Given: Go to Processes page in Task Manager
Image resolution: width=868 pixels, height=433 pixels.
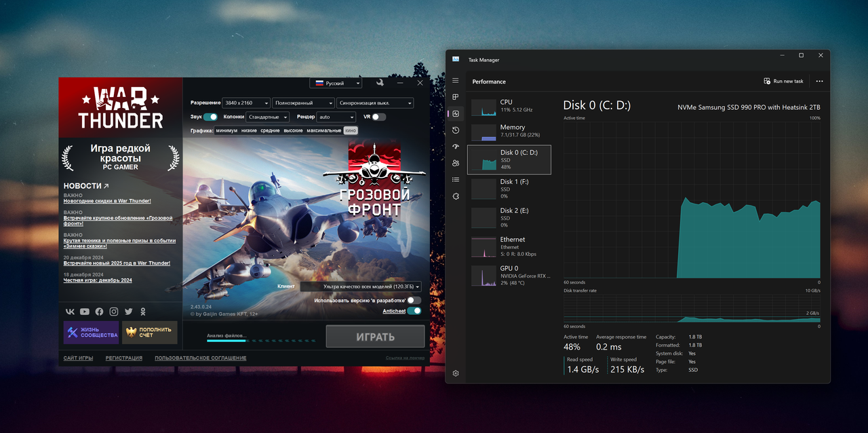Looking at the screenshot, I should 456,97.
